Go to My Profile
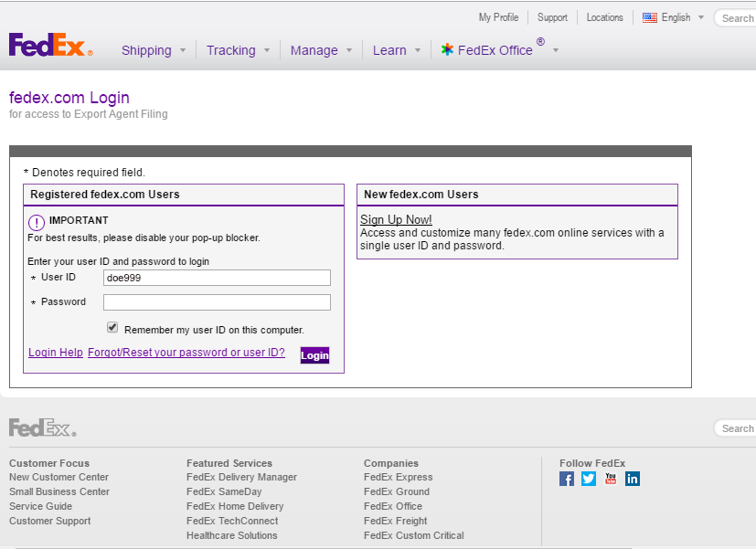Viewport: 756px width, 549px height. tap(498, 17)
